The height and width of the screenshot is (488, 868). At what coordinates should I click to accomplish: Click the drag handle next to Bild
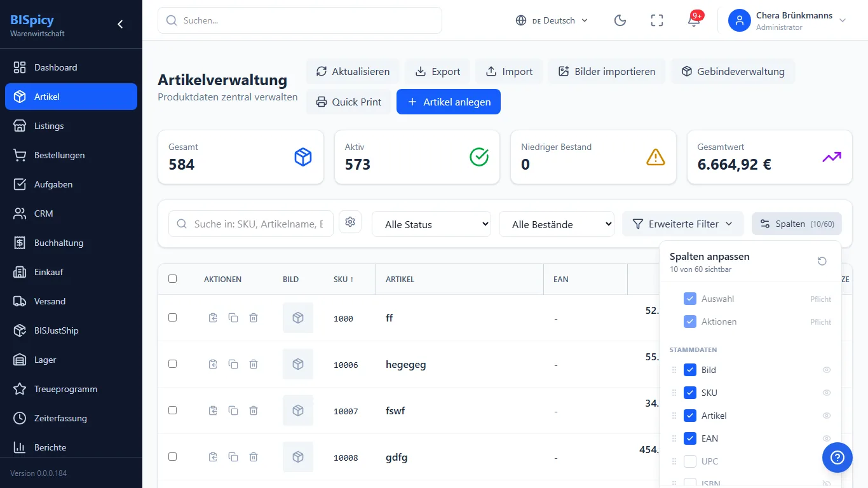tap(674, 370)
